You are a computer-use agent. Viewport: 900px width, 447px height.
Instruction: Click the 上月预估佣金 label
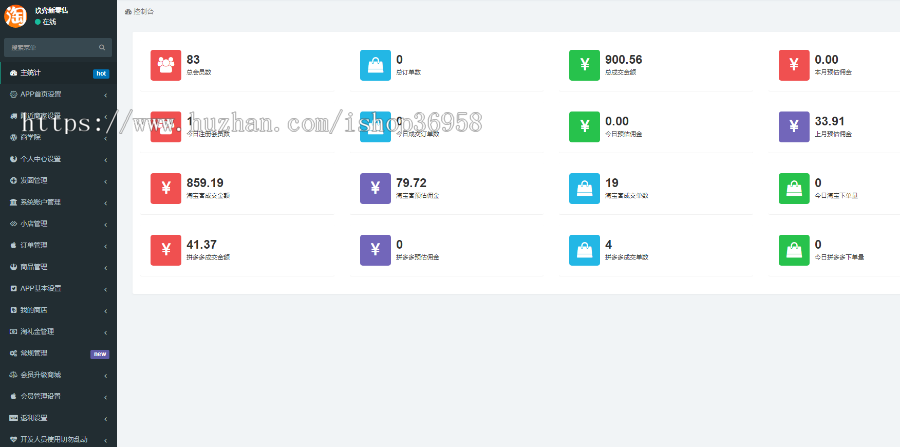(x=833, y=134)
